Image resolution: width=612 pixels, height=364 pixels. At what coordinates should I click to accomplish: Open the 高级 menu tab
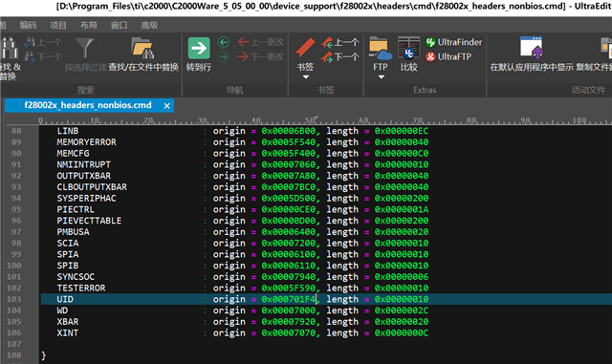(149, 26)
